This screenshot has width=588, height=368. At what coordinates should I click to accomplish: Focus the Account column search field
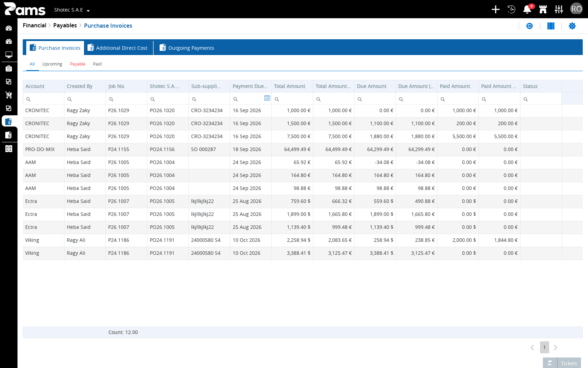43,99
